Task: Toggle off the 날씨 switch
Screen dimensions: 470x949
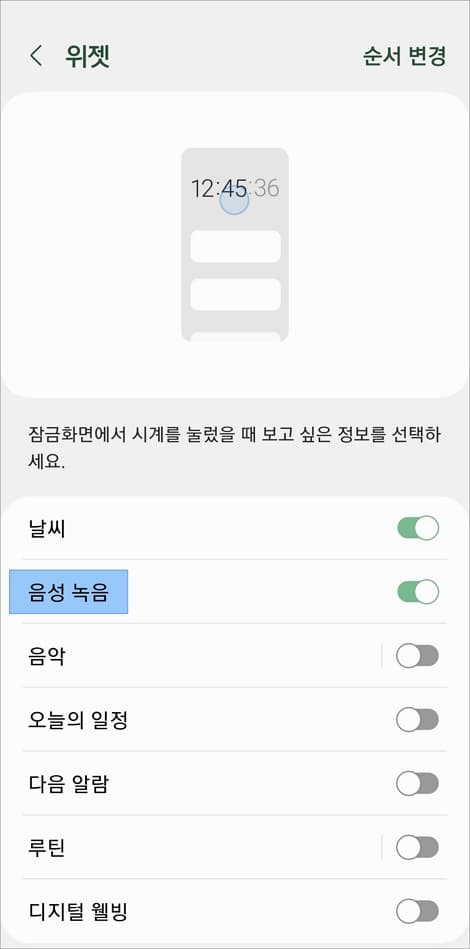Action: [417, 528]
